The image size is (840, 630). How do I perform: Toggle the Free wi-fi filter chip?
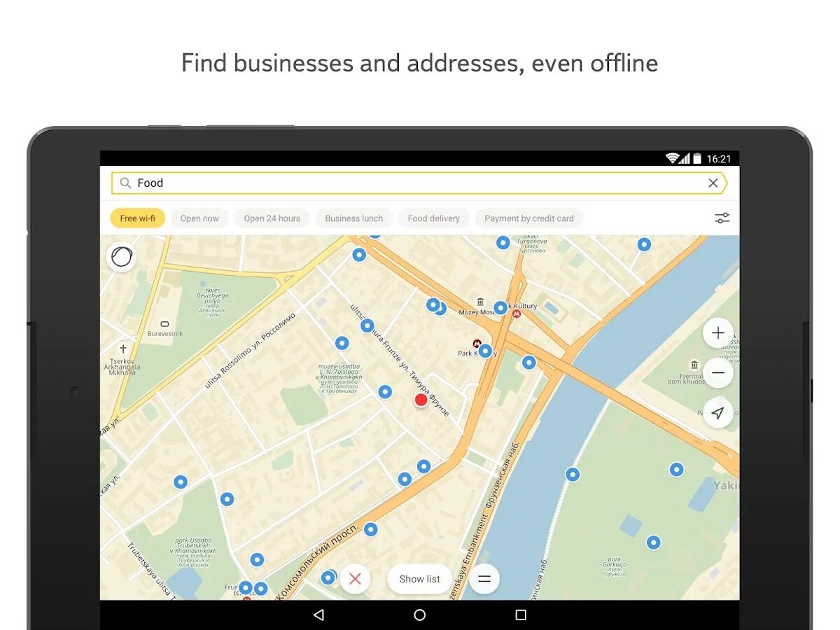[x=137, y=218]
